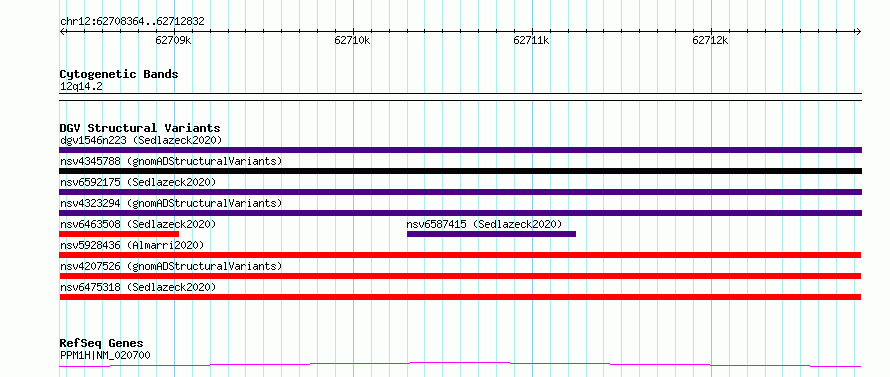The height and width of the screenshot is (377, 890).
Task: Click the 62711k ruler position
Action: [x=531, y=41]
